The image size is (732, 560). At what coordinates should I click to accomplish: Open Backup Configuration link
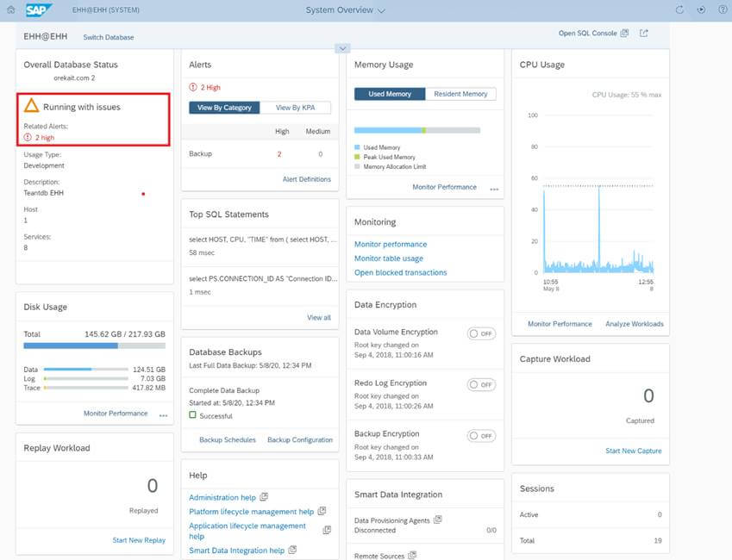[x=300, y=439]
